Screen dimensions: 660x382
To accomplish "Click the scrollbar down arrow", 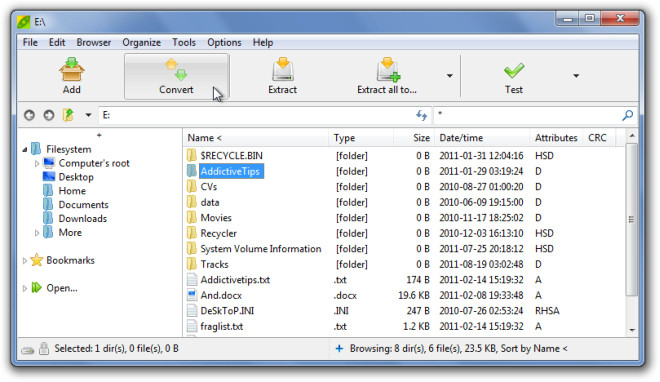I will click(631, 330).
